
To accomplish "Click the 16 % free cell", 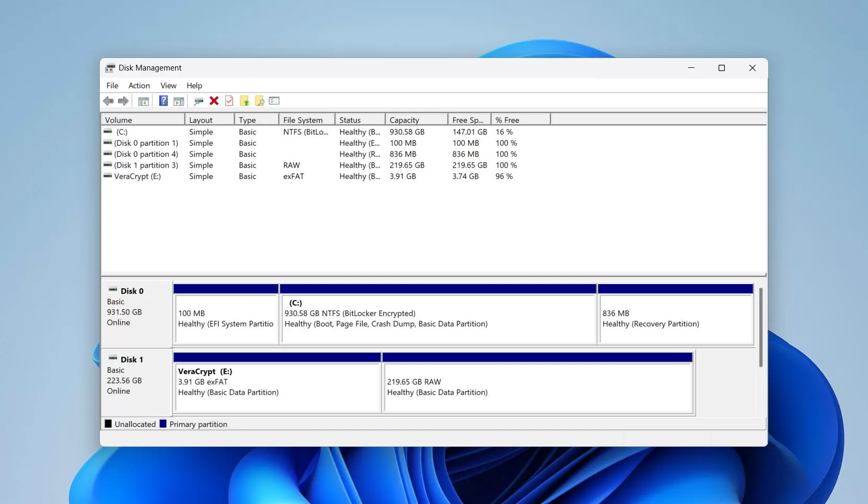I will (x=504, y=132).
